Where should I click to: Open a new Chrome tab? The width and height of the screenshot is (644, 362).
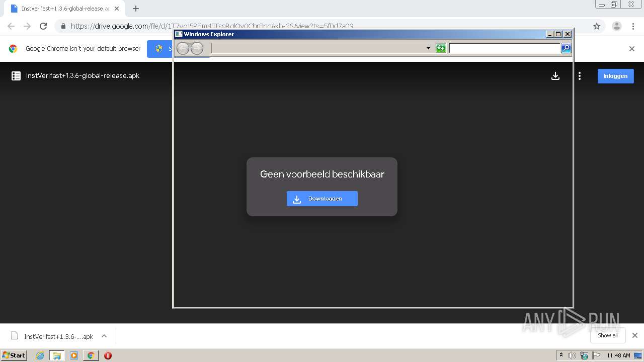136,9
